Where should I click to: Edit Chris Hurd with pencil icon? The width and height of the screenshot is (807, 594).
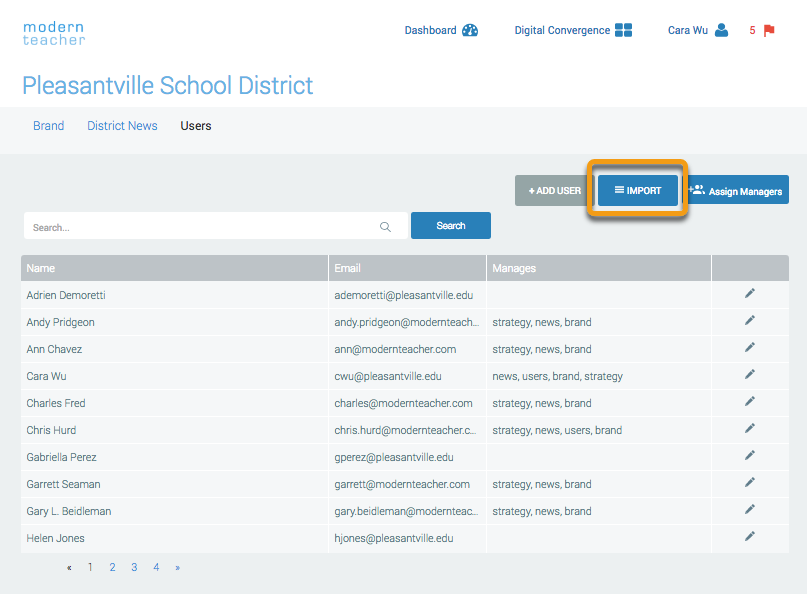[x=750, y=428]
